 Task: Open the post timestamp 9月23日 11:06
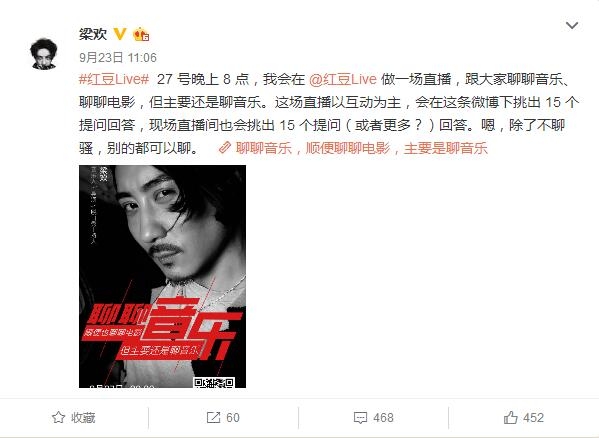118,58
